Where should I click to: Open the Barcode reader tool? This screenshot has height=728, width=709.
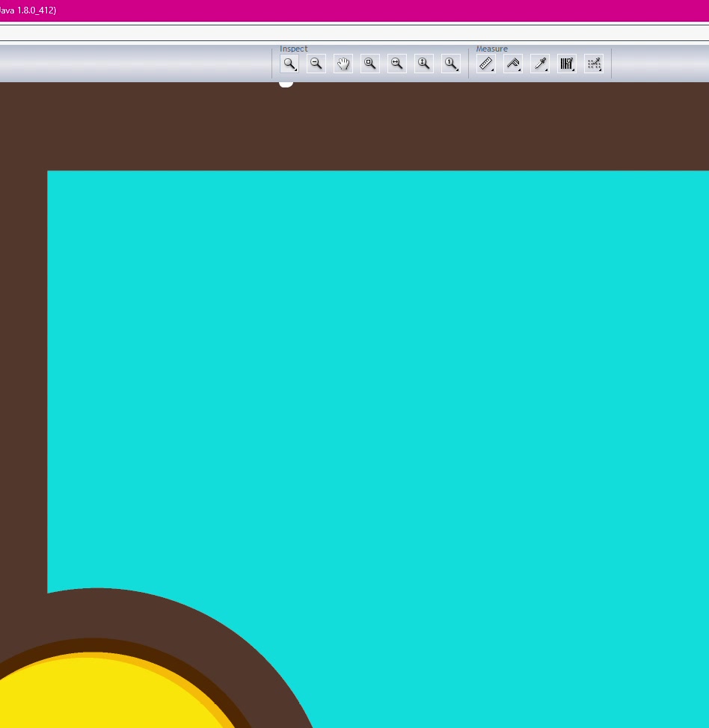[x=567, y=64]
